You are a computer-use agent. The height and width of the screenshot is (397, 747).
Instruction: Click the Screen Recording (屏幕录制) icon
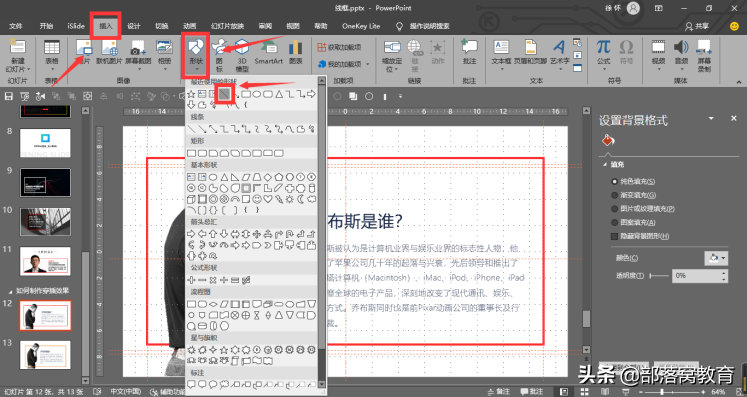704,48
